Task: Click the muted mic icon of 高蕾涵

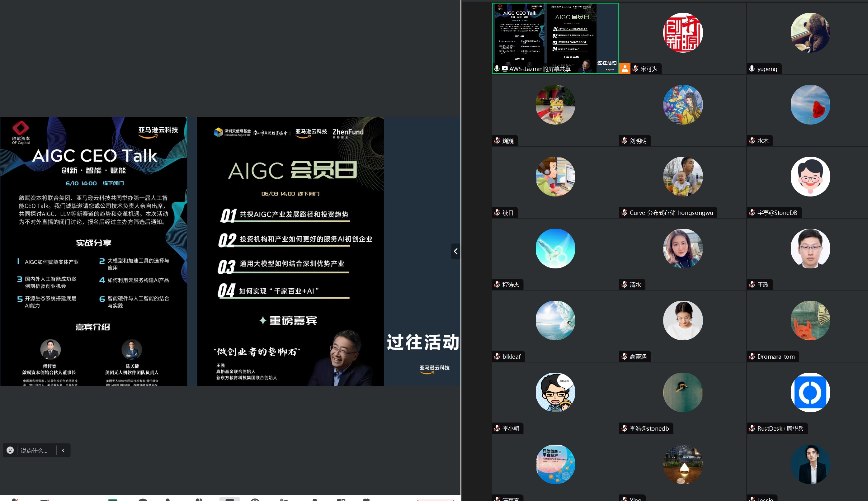Action: pyautogui.click(x=625, y=357)
